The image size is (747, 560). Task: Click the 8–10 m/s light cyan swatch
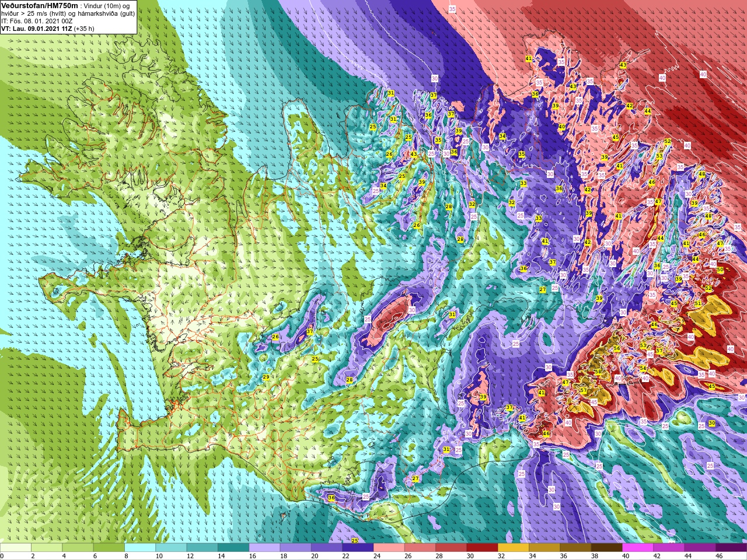(140, 547)
